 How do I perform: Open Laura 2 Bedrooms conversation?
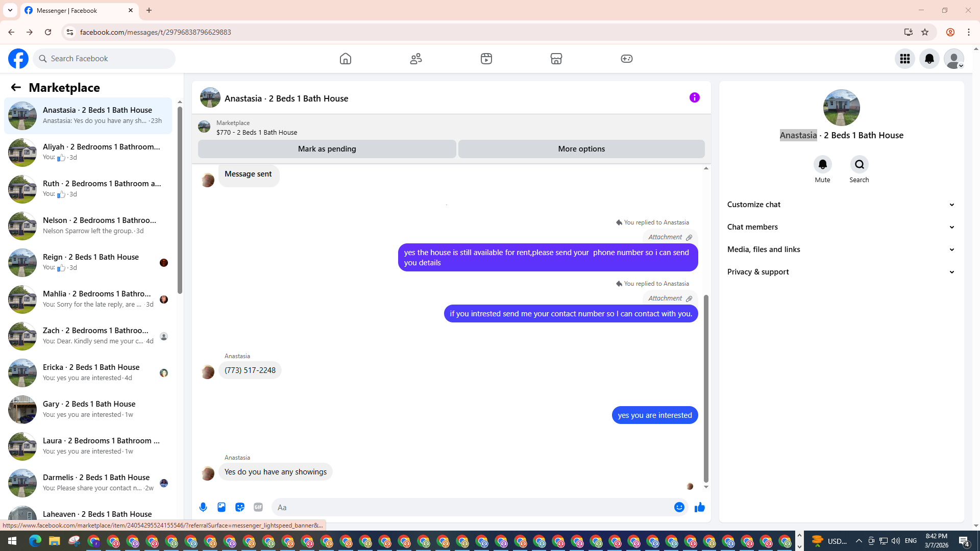coord(88,446)
